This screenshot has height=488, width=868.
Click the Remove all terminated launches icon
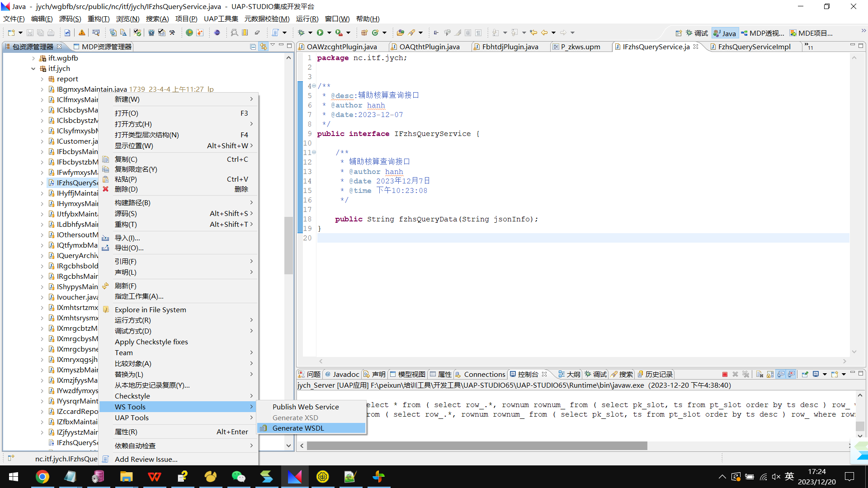pyautogui.click(x=745, y=374)
